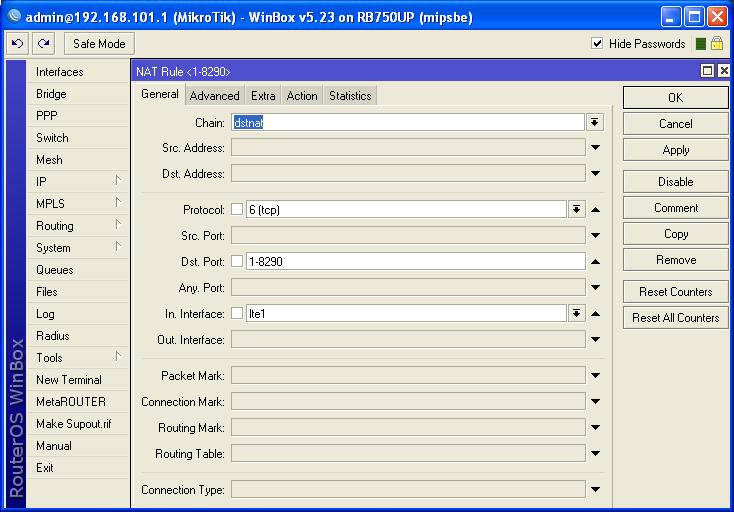Open the In. Interface dropdown list
Viewport: 734px width, 512px height.
click(577, 313)
